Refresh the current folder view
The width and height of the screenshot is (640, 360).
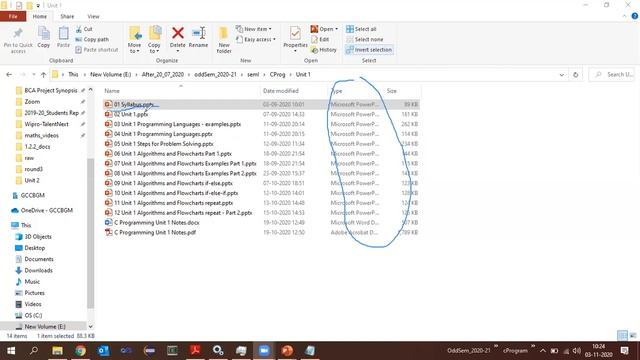click(576, 75)
